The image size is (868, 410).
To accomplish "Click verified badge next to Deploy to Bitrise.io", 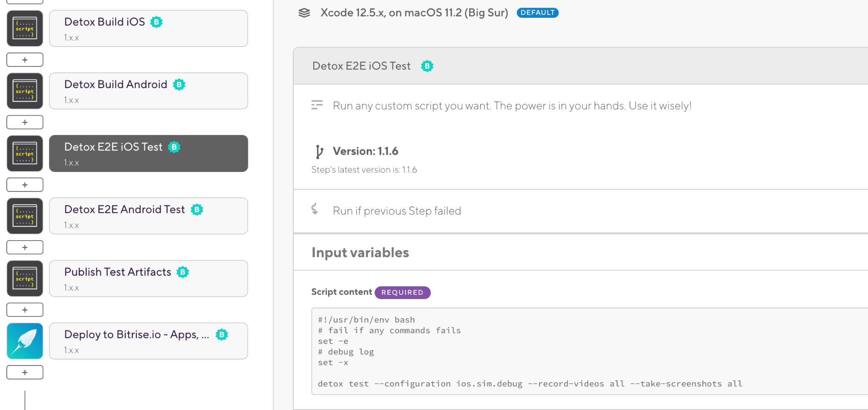I will tap(222, 335).
